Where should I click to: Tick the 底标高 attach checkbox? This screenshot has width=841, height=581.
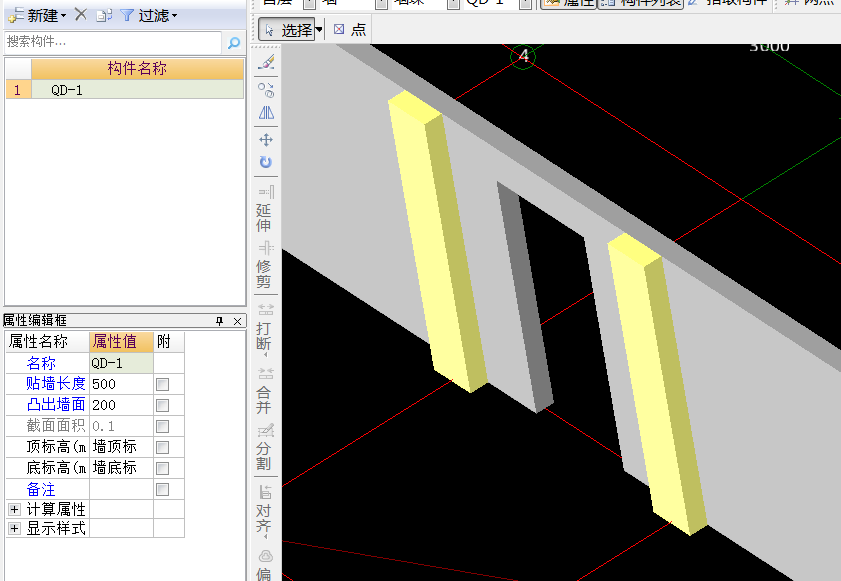click(x=163, y=468)
